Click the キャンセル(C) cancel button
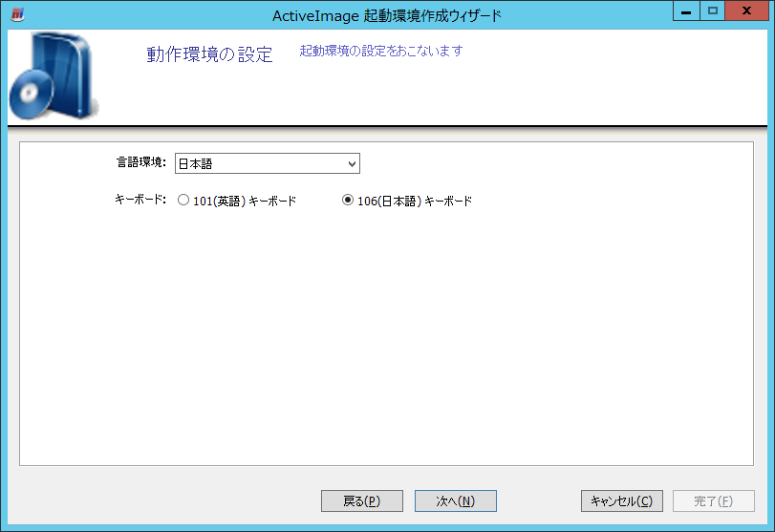 pyautogui.click(x=622, y=500)
